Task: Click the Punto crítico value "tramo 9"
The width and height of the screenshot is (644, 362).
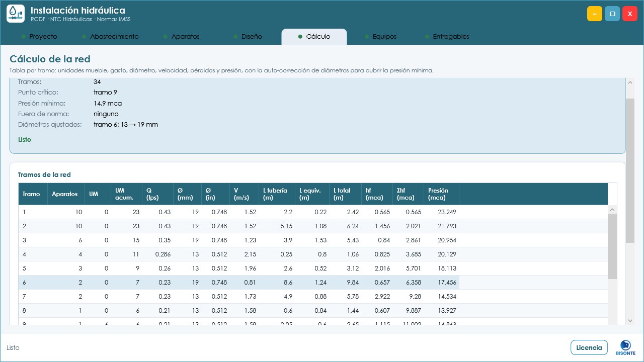Action: (105, 93)
